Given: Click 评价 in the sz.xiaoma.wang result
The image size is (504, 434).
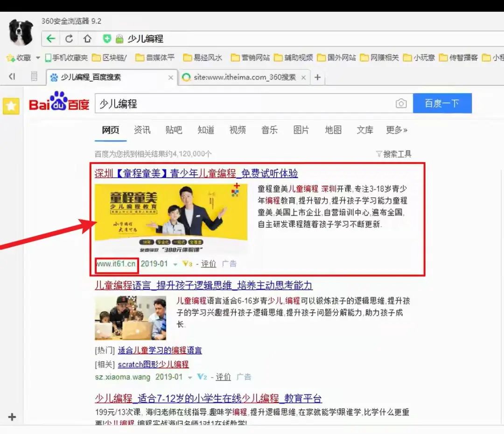Looking at the screenshot, I should click(x=224, y=377).
